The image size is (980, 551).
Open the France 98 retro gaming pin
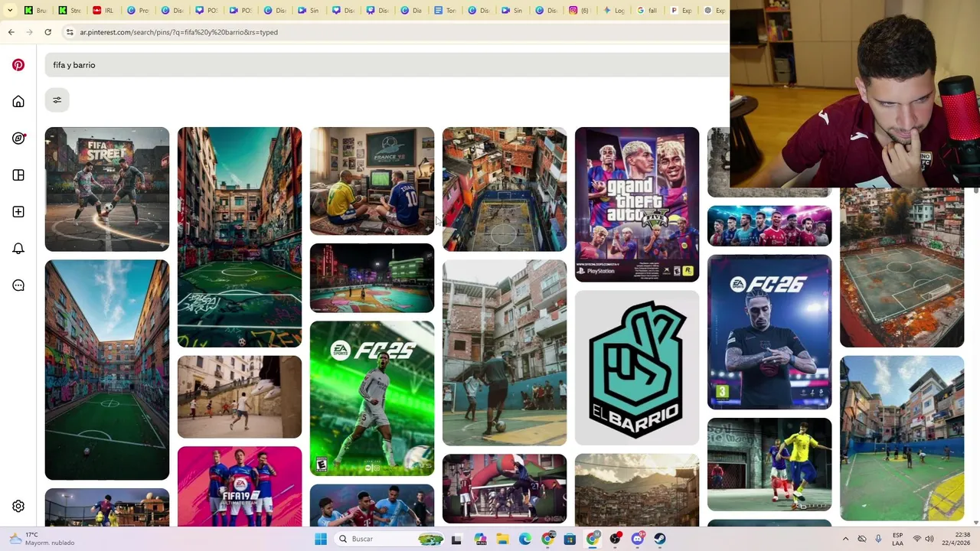(x=372, y=181)
